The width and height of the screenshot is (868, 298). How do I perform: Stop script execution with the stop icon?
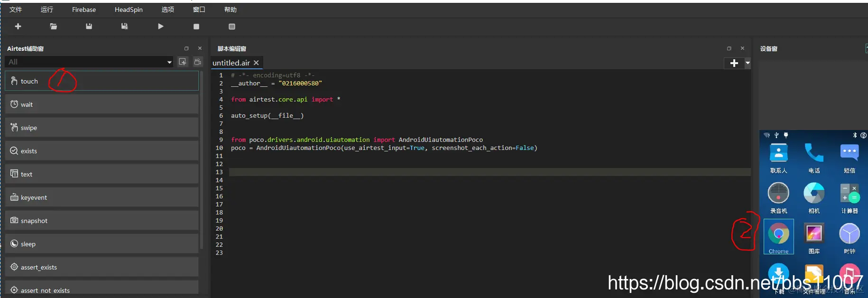196,27
